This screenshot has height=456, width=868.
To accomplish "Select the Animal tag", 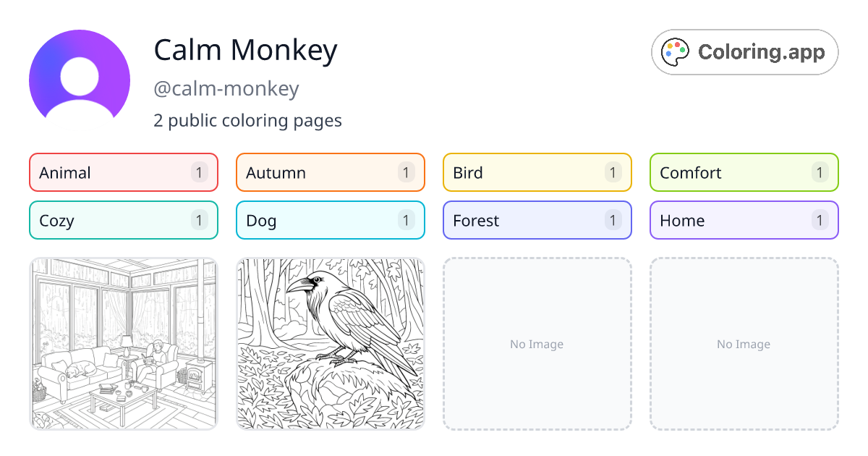I will (123, 172).
